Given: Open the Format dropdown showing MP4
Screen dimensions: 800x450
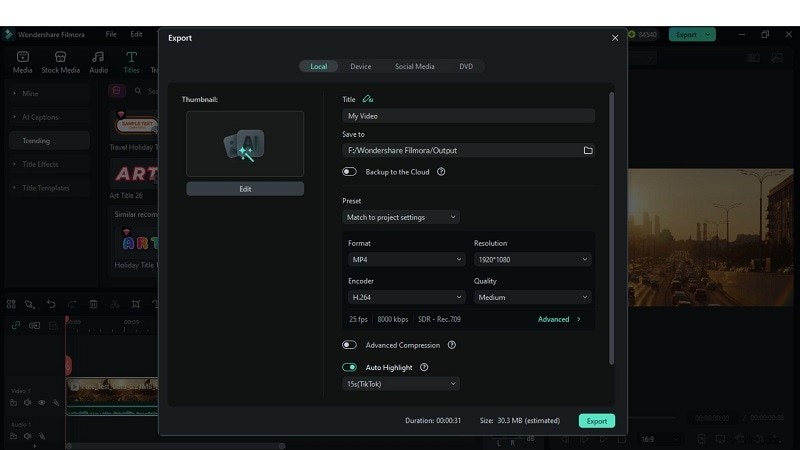Looking at the screenshot, I should pos(406,259).
